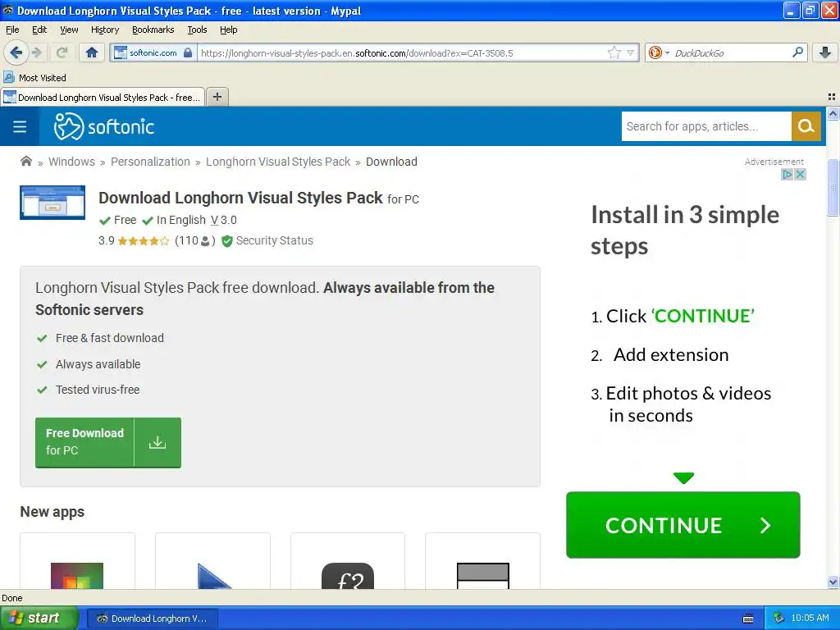Open the Longhorn Visual Styles Pack breadcrumb
The height and width of the screenshot is (630, 840).
pos(277,162)
